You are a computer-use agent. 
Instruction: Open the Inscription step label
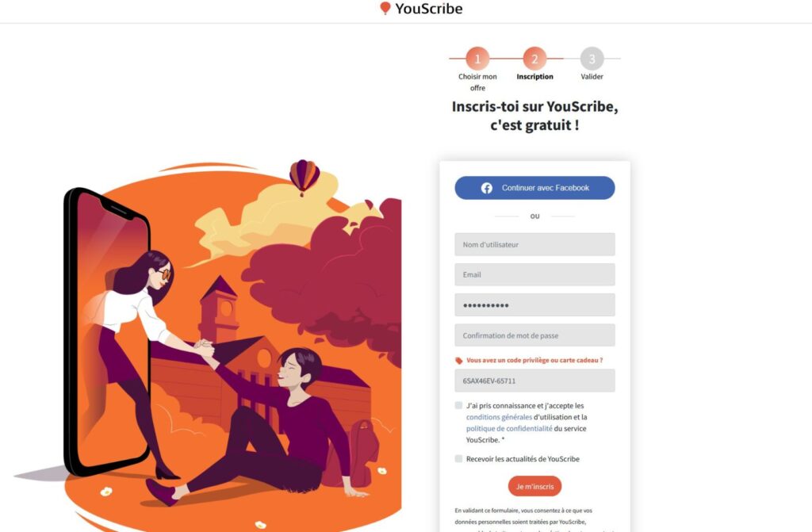point(534,77)
